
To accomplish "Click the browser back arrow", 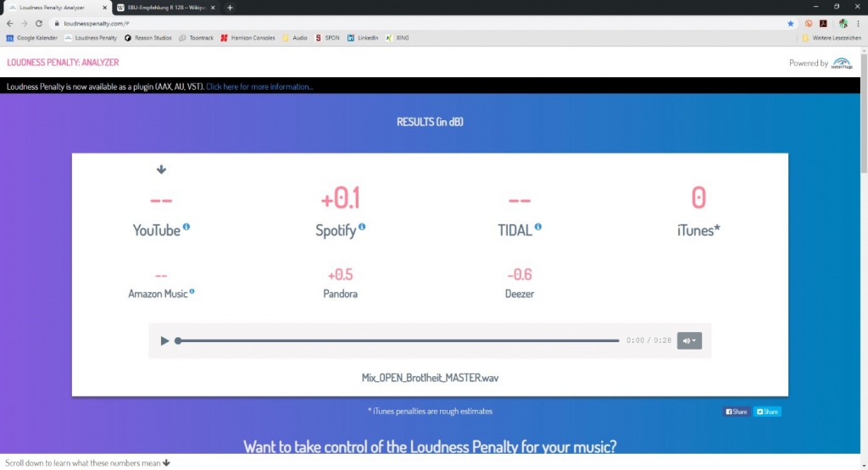I will pyautogui.click(x=10, y=24).
